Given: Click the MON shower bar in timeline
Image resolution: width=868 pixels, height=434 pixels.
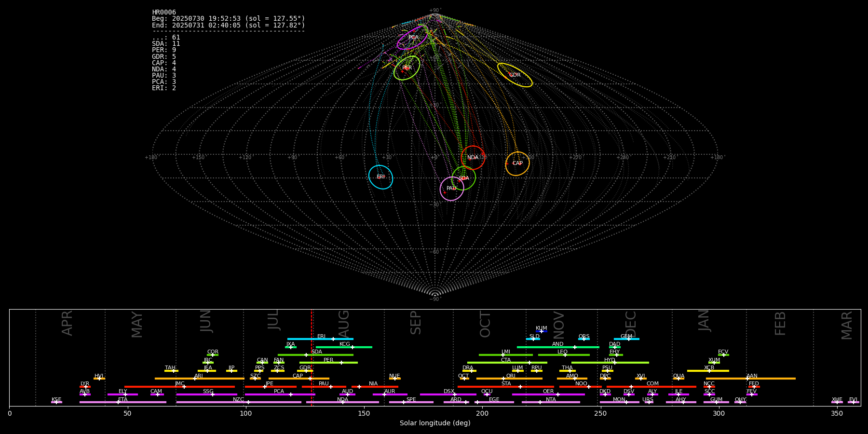Looking at the screenshot, I should click(619, 402).
